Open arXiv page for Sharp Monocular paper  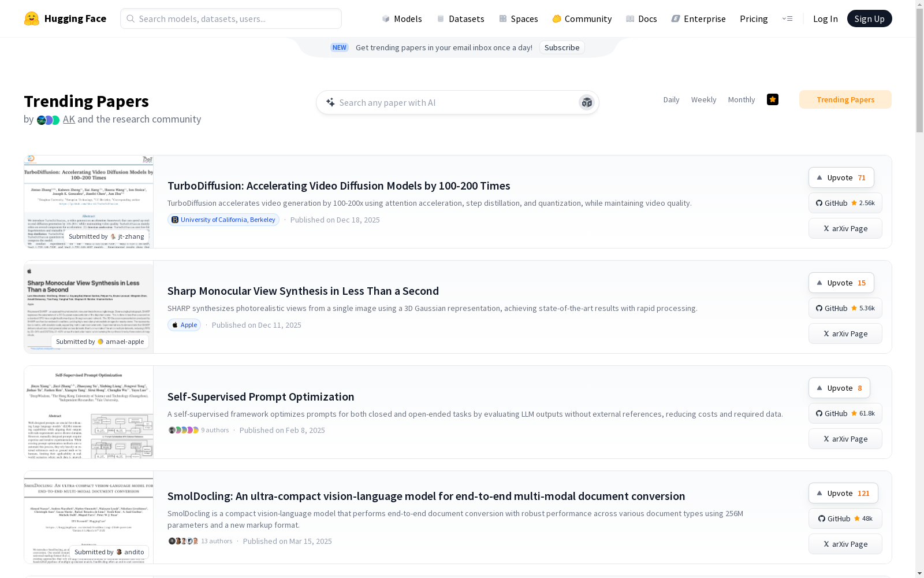pos(845,334)
